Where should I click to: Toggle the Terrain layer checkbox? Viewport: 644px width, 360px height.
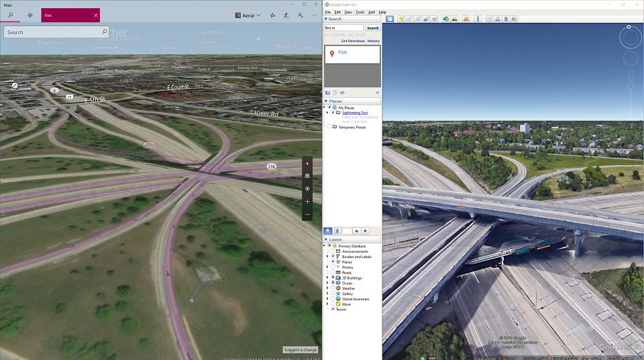(333, 309)
